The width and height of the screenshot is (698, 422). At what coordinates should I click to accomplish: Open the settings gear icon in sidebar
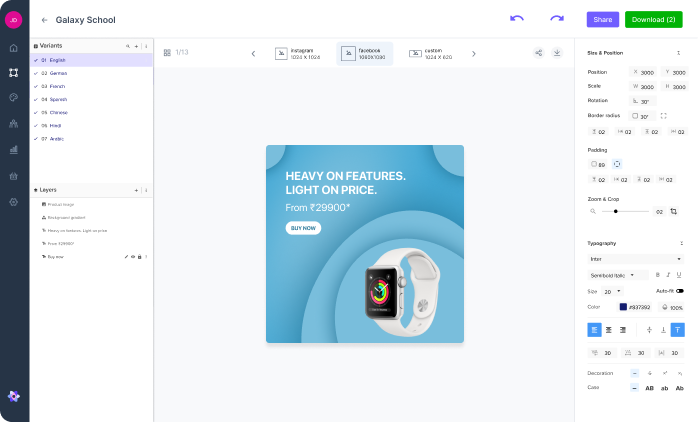pyautogui.click(x=14, y=202)
